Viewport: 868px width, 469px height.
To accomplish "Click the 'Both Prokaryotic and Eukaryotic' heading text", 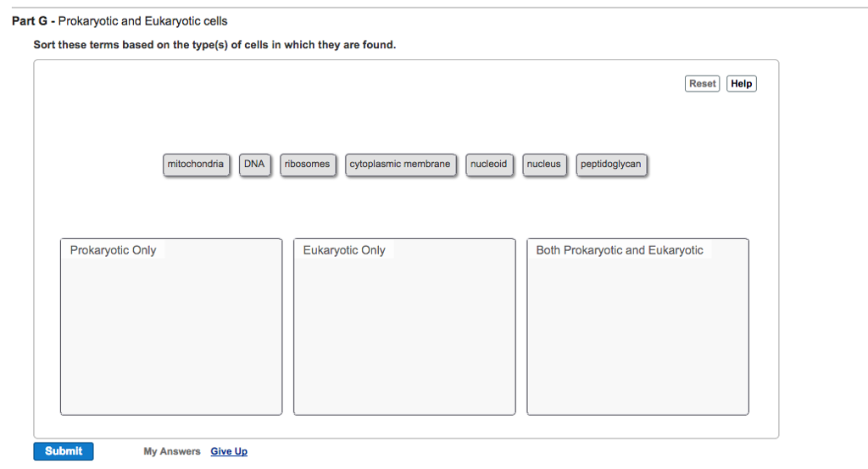I will tap(620, 251).
